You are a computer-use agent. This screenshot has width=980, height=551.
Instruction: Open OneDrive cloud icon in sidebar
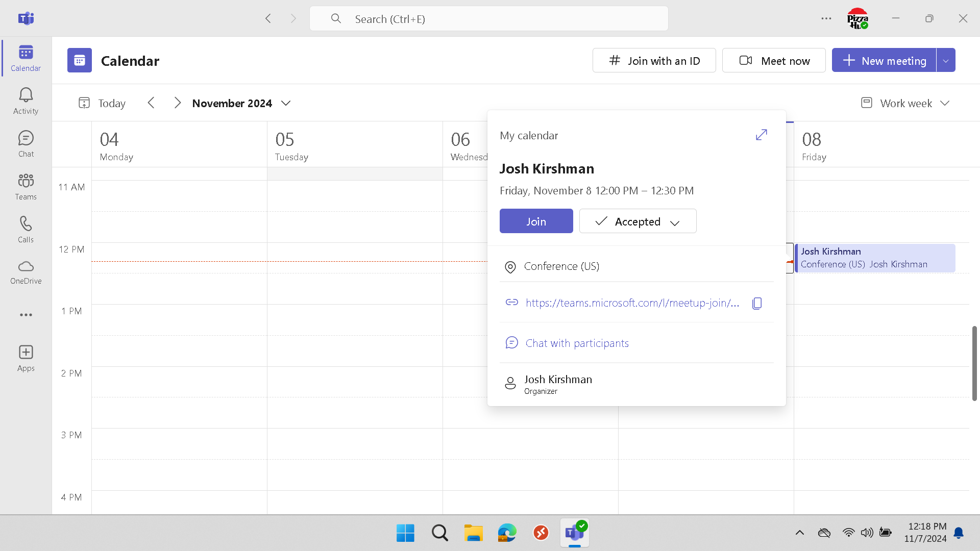click(26, 272)
